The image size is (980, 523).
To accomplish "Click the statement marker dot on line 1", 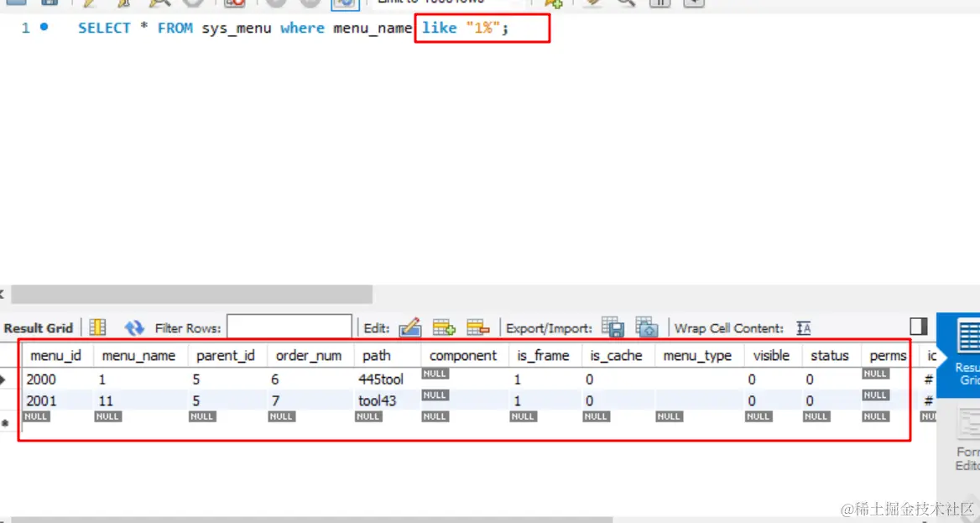I will 44,27.
